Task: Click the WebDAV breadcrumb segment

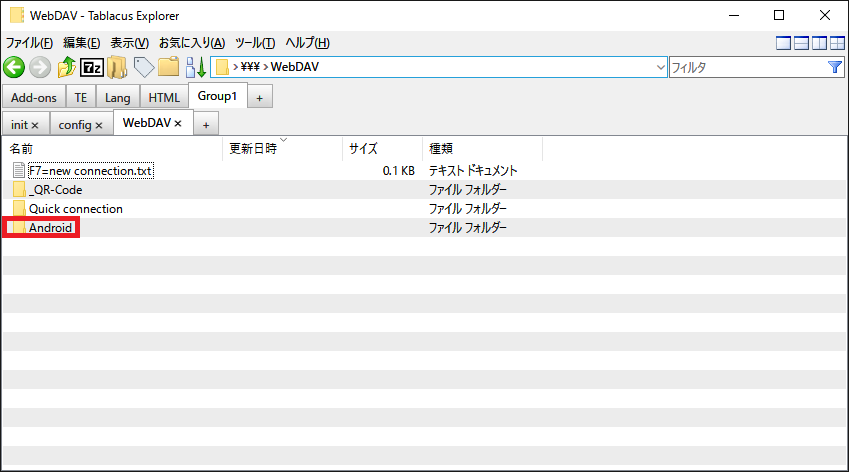Action: pyautogui.click(x=295, y=67)
